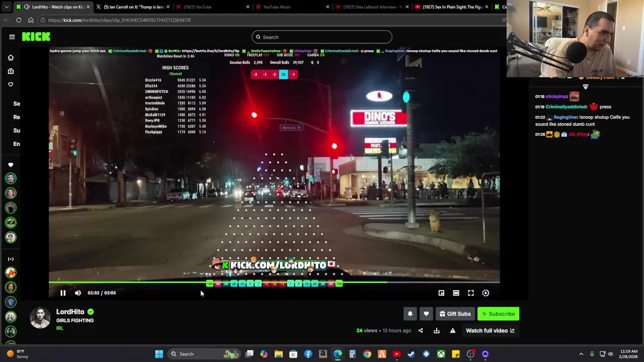
Task: Open LordHito channel avatar
Action: pyautogui.click(x=40, y=318)
